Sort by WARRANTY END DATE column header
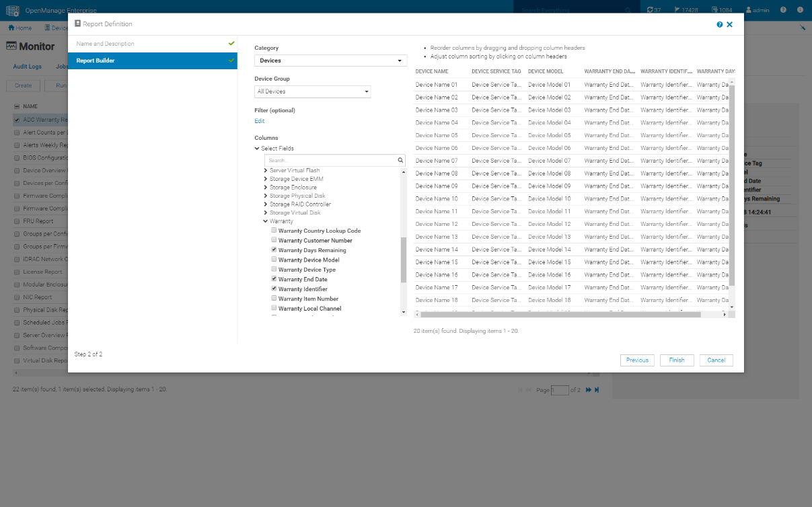The height and width of the screenshot is (507, 812). [x=610, y=71]
